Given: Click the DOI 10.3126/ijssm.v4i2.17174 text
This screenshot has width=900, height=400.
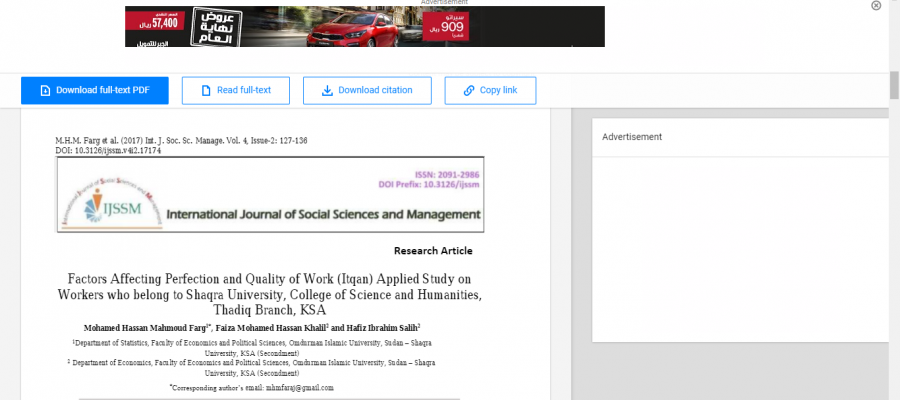Looking at the screenshot, I should pyautogui.click(x=108, y=151).
